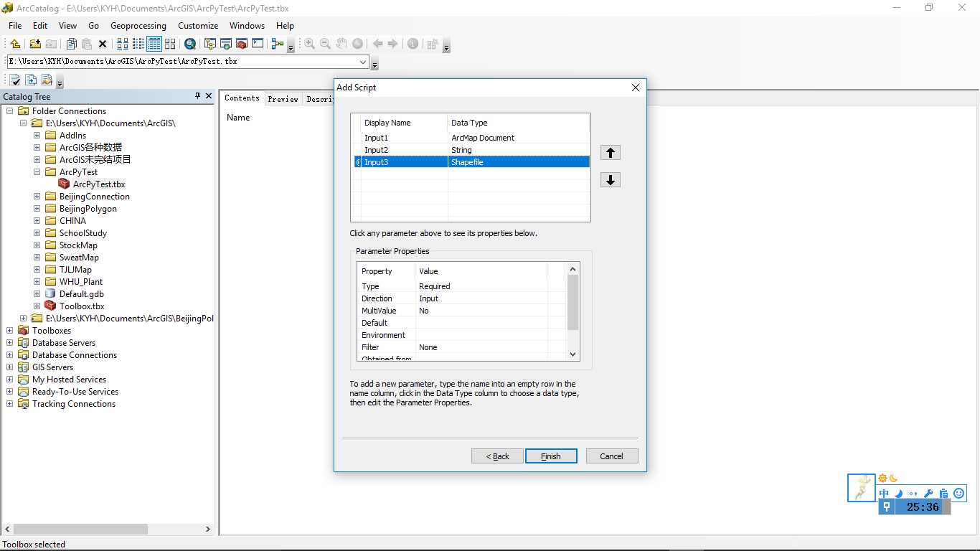Switch to Thumbnails view
Screen dimensions: 980x551
point(170,44)
